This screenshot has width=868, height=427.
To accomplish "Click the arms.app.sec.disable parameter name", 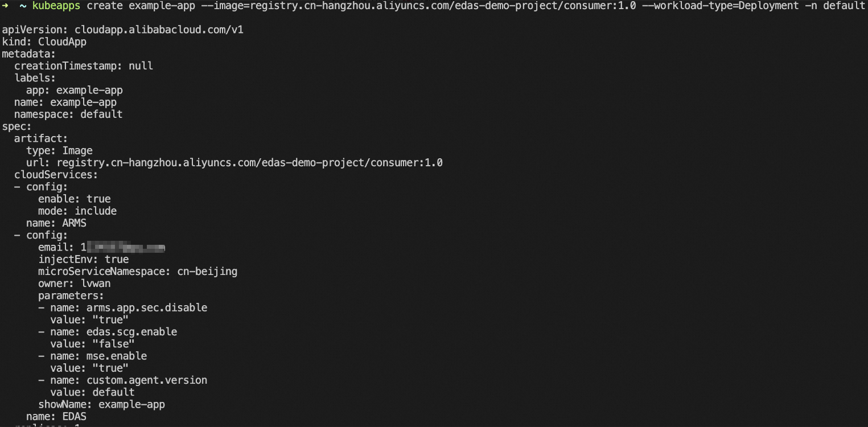I will [x=147, y=308].
